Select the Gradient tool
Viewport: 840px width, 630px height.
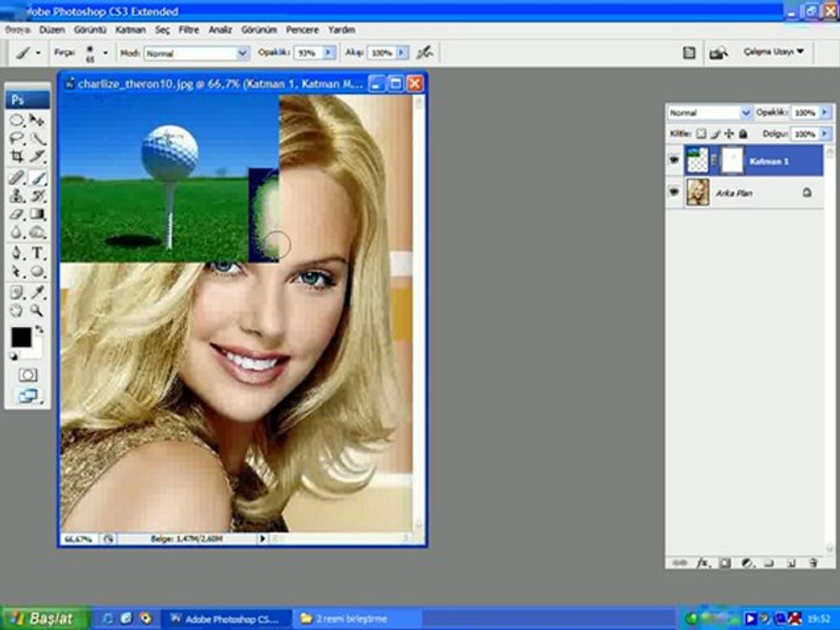37,214
